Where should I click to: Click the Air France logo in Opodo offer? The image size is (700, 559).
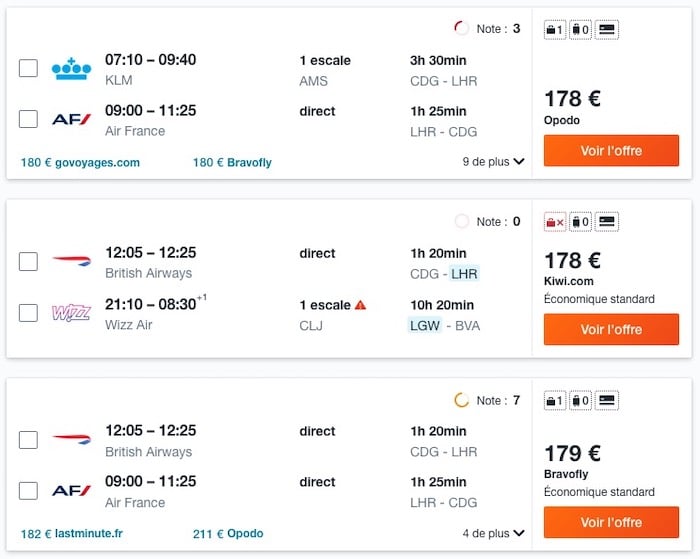[x=71, y=120]
